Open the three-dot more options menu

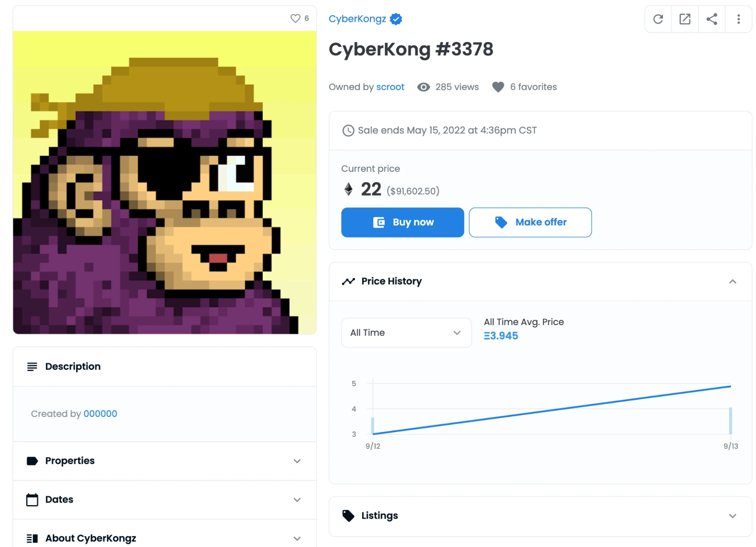[x=738, y=19]
